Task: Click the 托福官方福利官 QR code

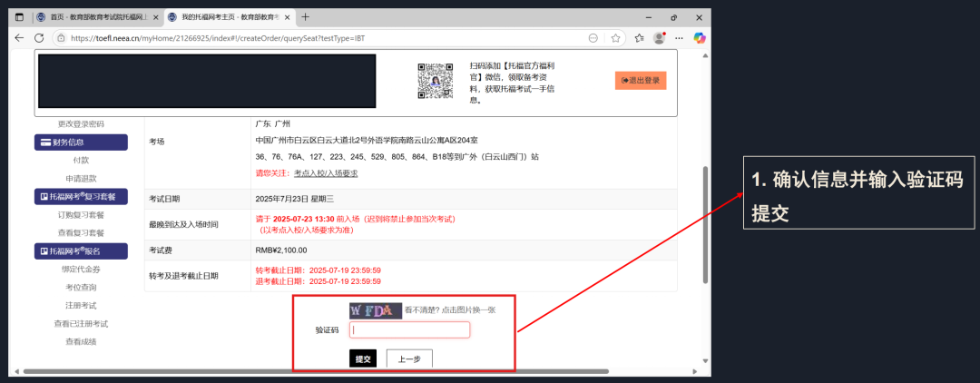Action: click(435, 81)
